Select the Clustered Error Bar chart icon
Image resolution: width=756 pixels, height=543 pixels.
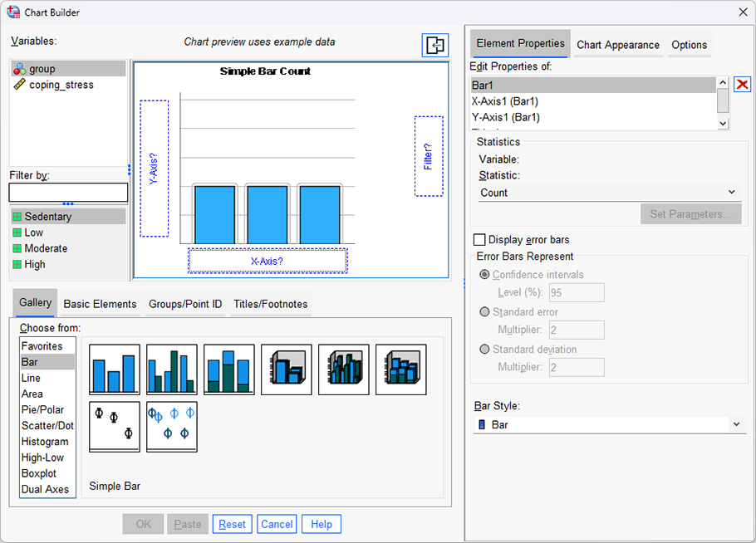[x=171, y=426]
